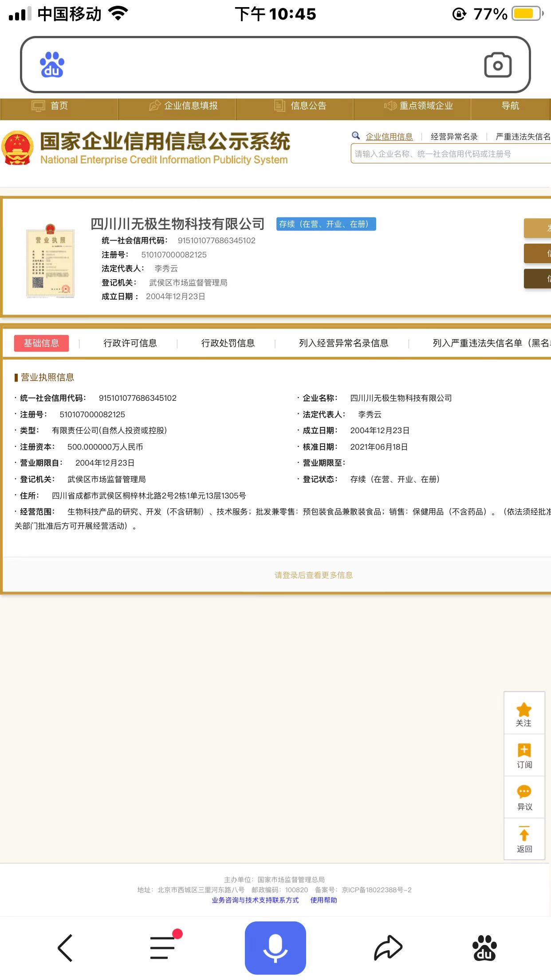Switch to 行政许可信息 tab
Viewport: 551px width, 980px height.
[x=130, y=343]
